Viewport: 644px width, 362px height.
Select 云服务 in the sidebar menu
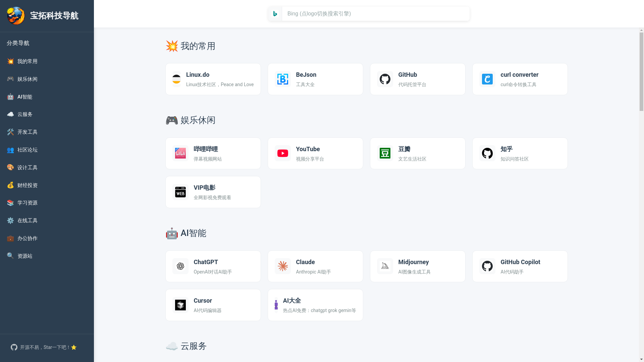pyautogui.click(x=47, y=114)
